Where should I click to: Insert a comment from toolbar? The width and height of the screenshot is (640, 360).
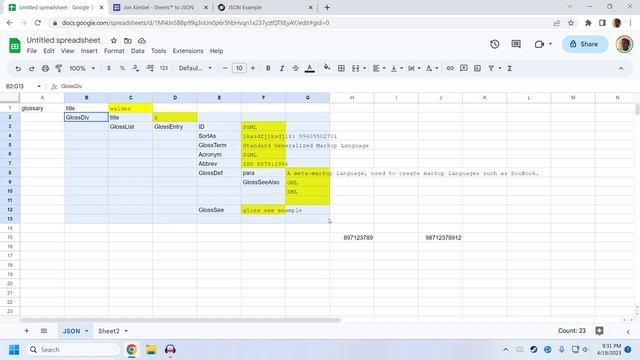pos(464,69)
